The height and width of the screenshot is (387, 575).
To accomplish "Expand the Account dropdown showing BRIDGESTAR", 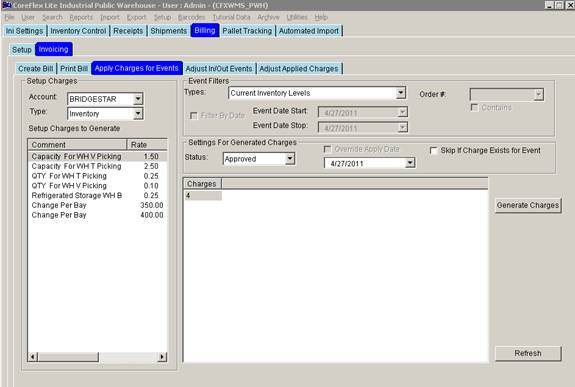I will [138, 99].
